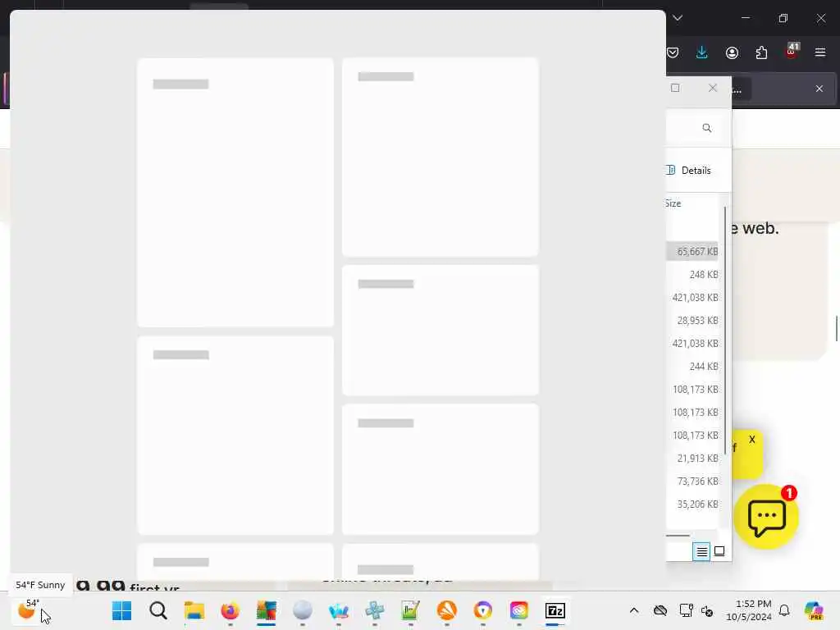The image size is (840, 630).
Task: Open Firefox hamburger application menu
Action: (820, 52)
